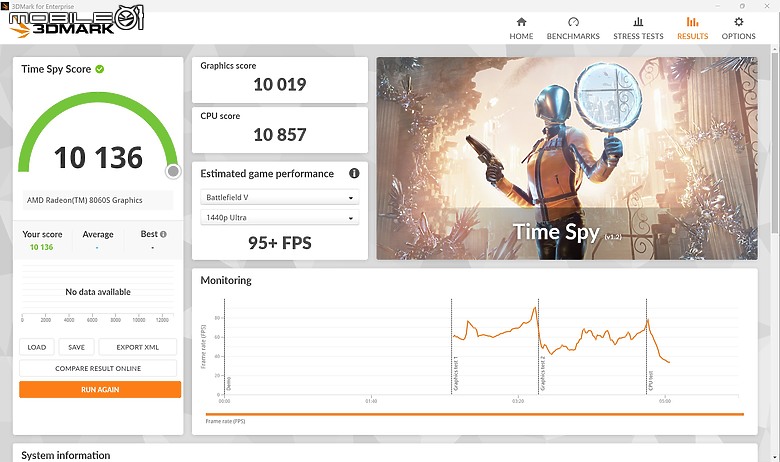
Task: Click the Graphics test 1 marker line
Action: pyautogui.click(x=452, y=347)
